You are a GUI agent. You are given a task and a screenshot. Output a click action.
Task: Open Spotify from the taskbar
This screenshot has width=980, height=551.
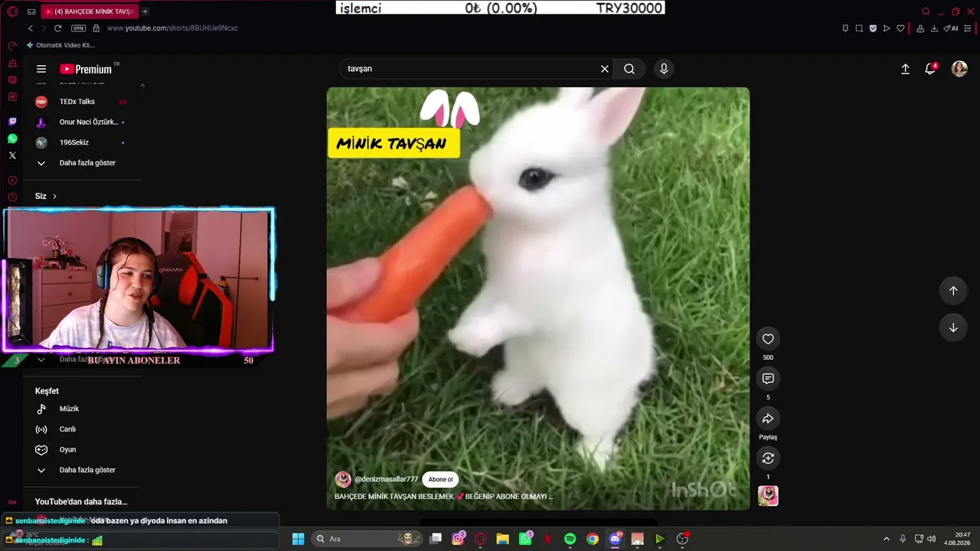click(570, 539)
